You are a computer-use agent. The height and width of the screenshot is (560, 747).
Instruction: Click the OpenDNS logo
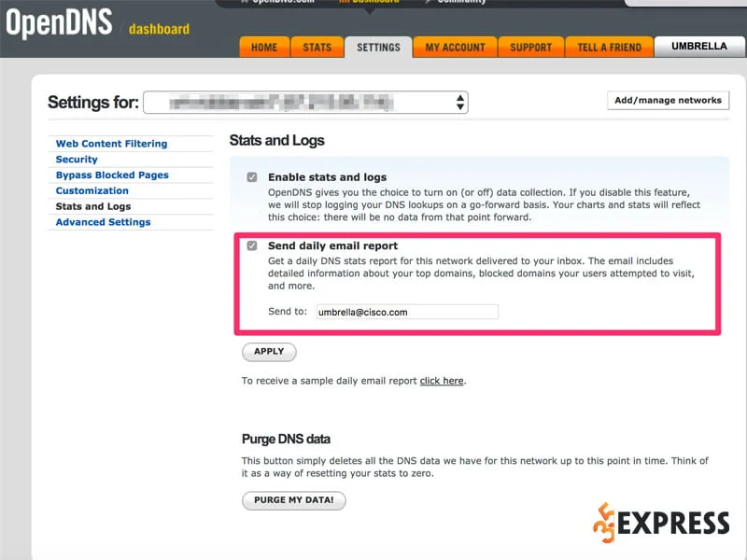59,23
